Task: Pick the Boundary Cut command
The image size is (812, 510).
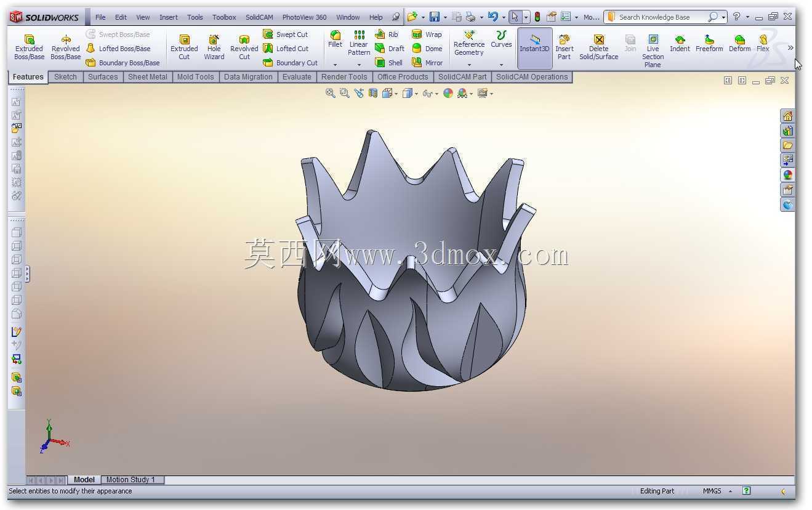Action: pyautogui.click(x=290, y=62)
